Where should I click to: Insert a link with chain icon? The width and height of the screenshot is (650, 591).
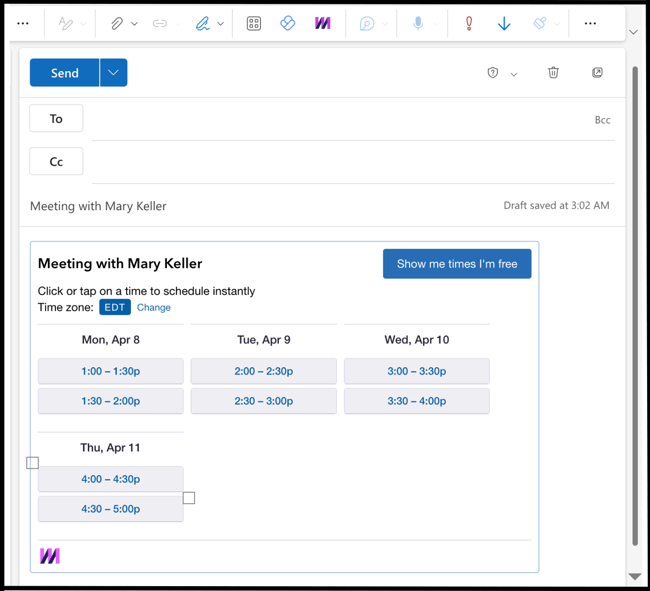click(160, 24)
